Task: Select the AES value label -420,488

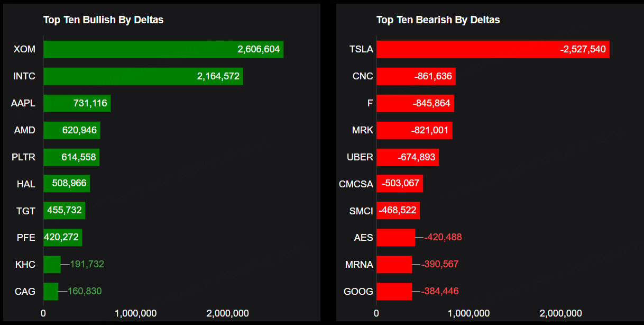Action: (x=443, y=237)
